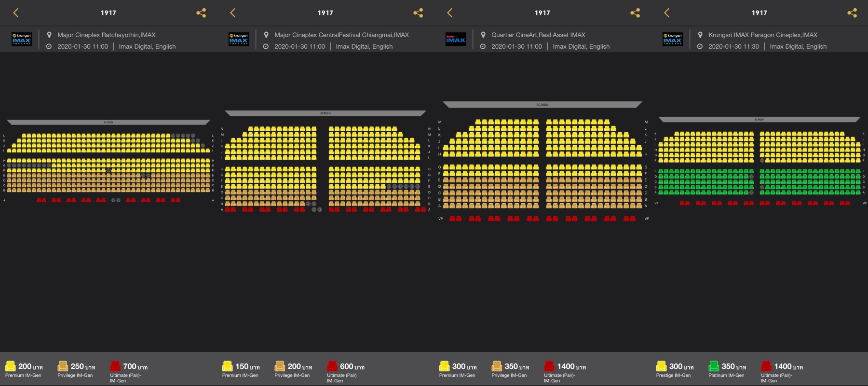Tap the Quartier tan Privilege seat icon priced 350

pyautogui.click(x=497, y=366)
